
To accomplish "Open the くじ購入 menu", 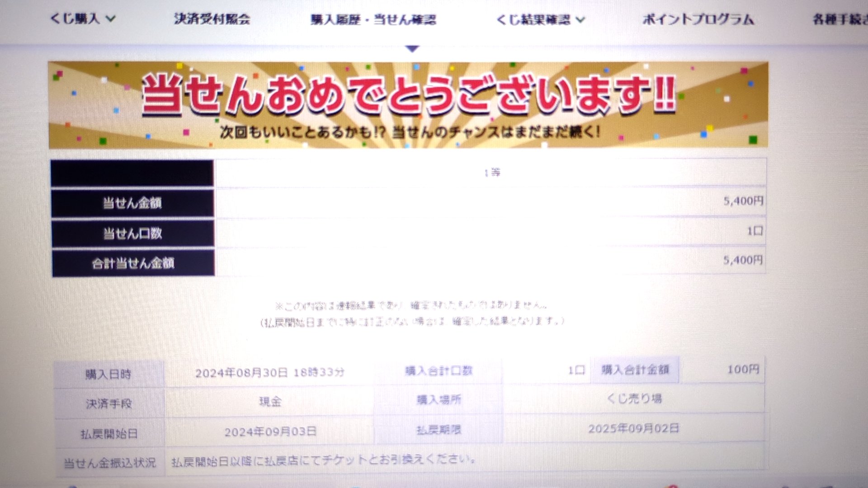I will point(75,19).
